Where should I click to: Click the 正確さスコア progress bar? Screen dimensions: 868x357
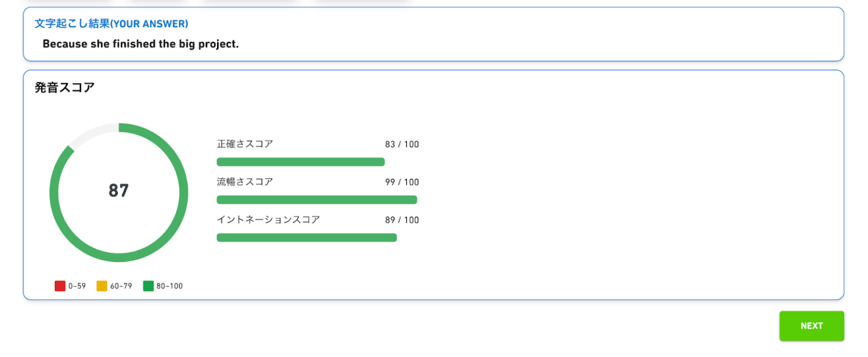click(300, 162)
